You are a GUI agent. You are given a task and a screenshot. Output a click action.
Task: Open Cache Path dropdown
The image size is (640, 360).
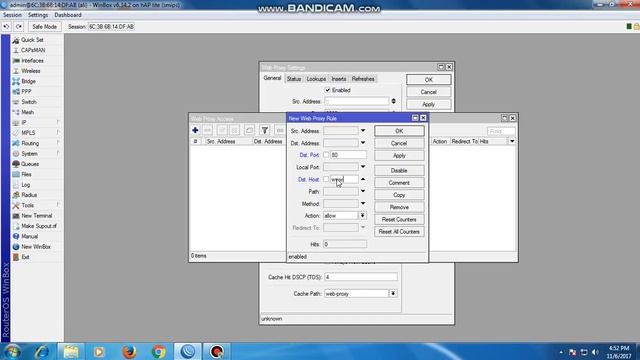(x=393, y=293)
